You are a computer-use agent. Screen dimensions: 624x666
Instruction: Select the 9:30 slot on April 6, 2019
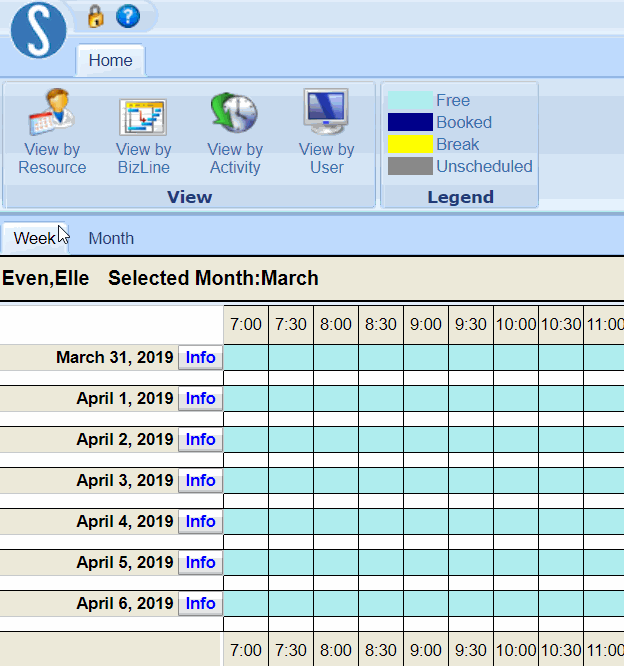click(471, 604)
